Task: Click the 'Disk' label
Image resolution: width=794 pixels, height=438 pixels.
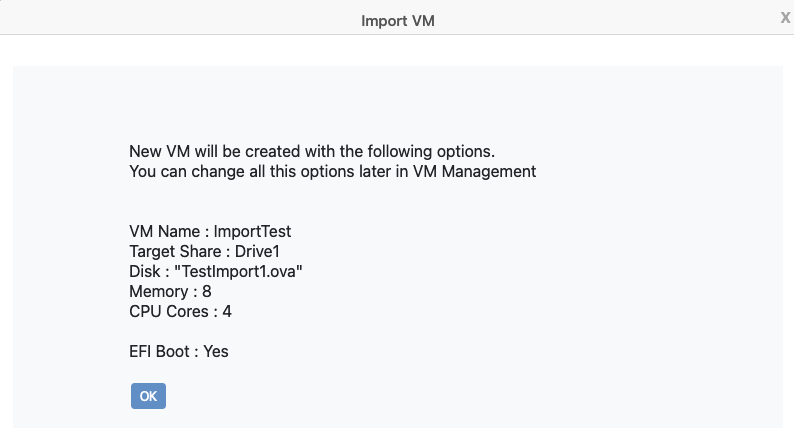Action: [146, 271]
